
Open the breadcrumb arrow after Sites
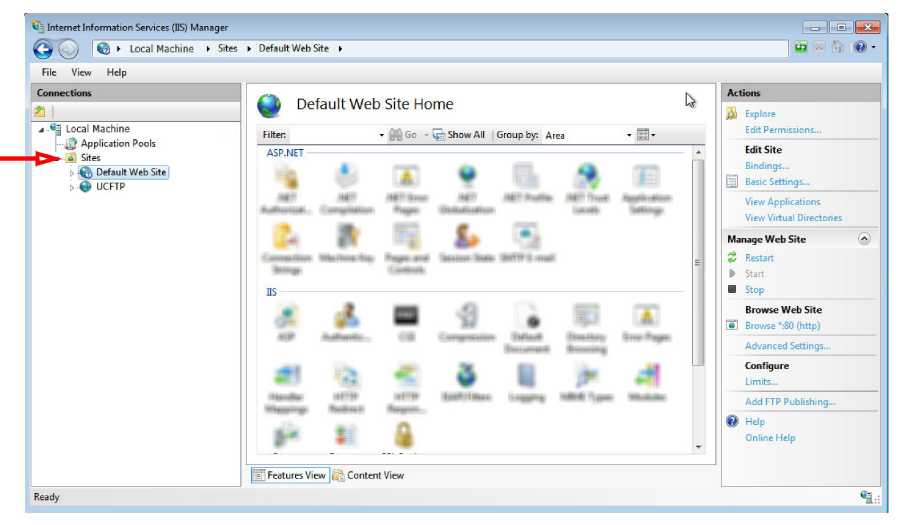(249, 49)
